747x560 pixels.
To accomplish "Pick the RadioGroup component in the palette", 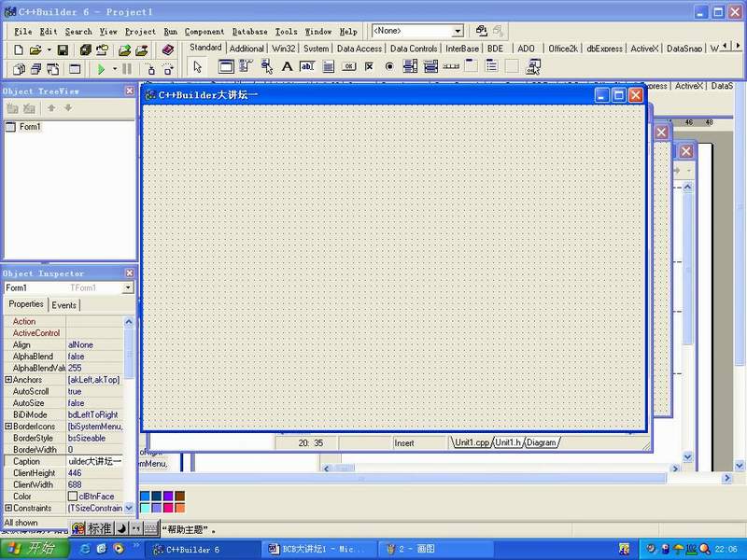I will tap(492, 66).
